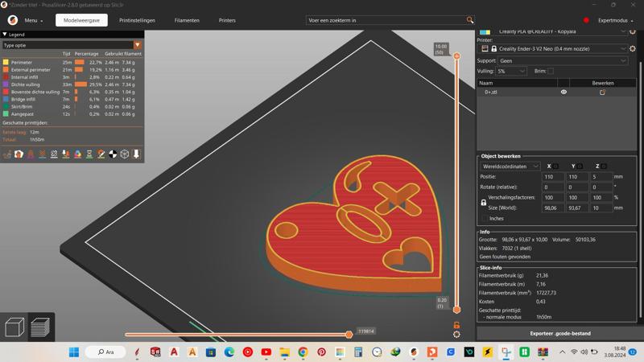Click the PrusaSlicer logo icon
This screenshot has width=644, height=362.
[13, 20]
